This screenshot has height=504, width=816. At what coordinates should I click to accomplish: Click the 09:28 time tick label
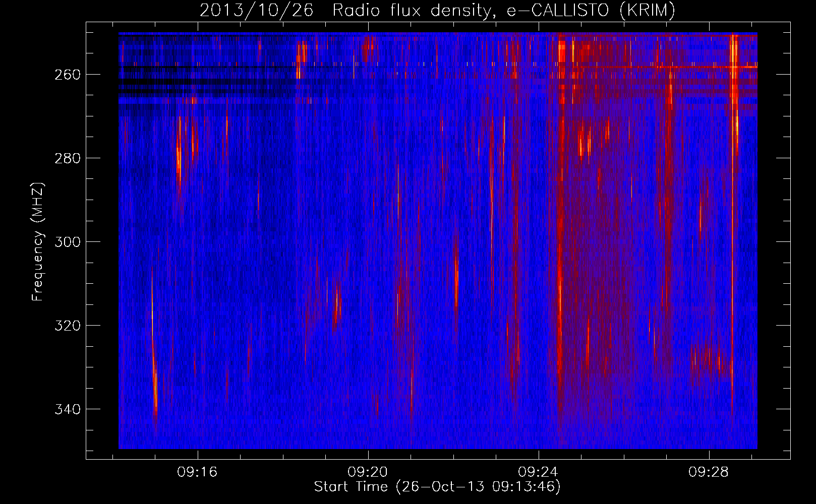click(709, 472)
